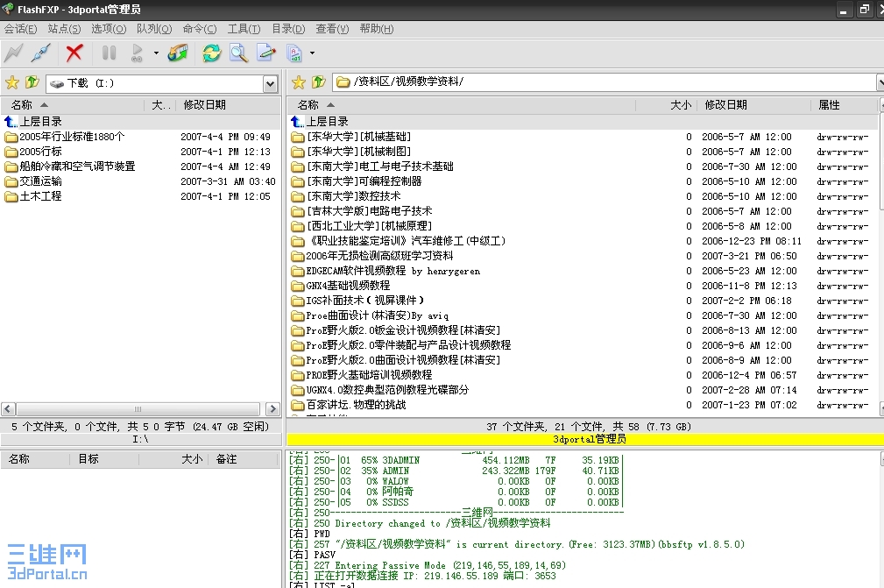Image resolution: width=884 pixels, height=588 pixels.
Task: Select local folder 2005年行业标准1880个
Action: (72, 137)
